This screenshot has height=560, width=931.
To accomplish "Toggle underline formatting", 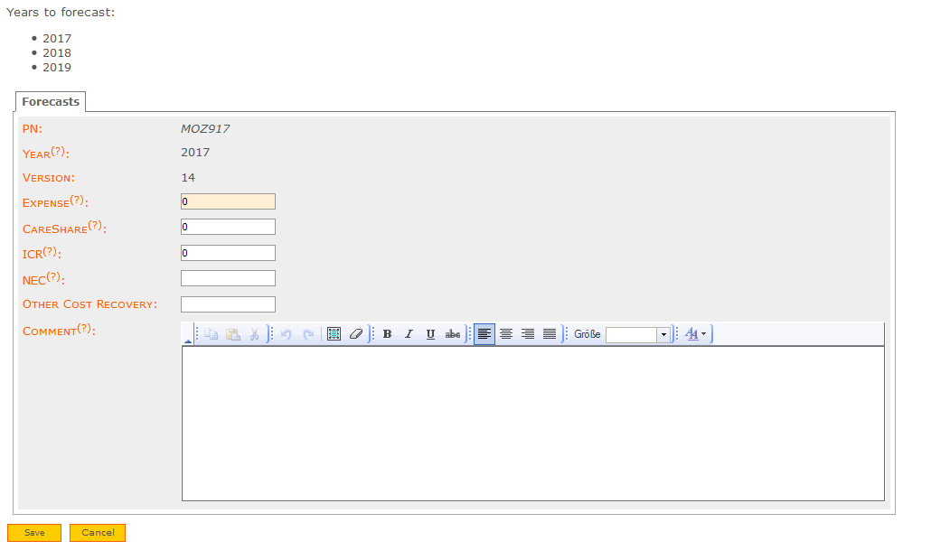I will [x=430, y=334].
